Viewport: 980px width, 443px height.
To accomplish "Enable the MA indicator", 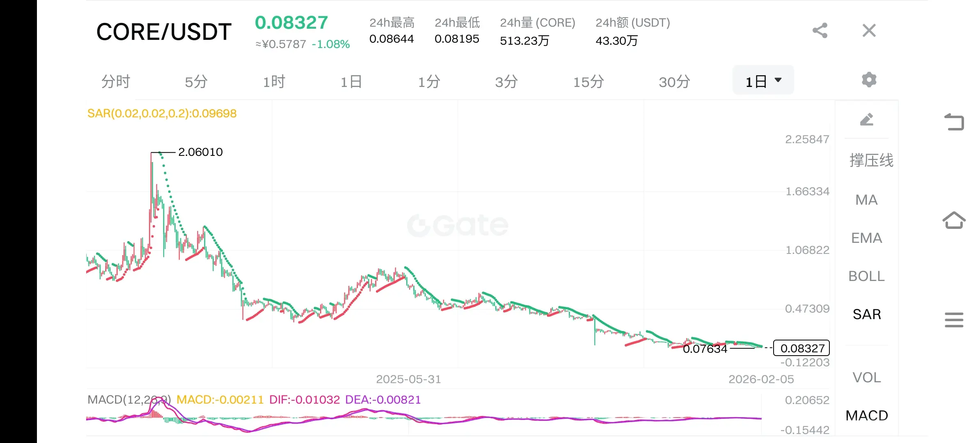I will click(866, 200).
